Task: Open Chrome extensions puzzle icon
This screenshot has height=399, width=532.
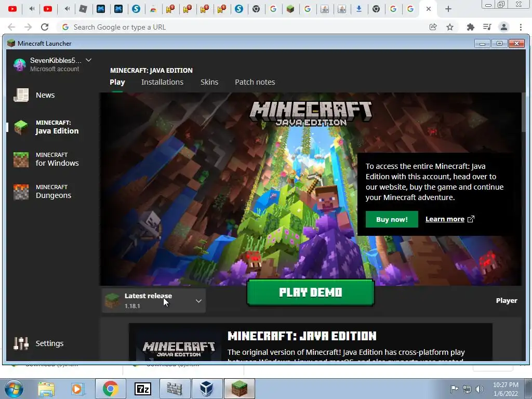Action: tap(470, 27)
